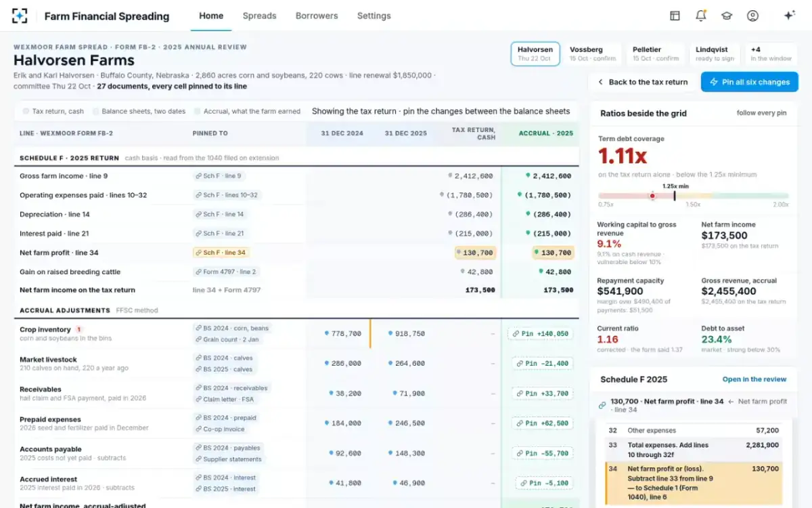Click the red 1 badge on Crop inventory
Viewport: 812px width, 508px height.
78,330
